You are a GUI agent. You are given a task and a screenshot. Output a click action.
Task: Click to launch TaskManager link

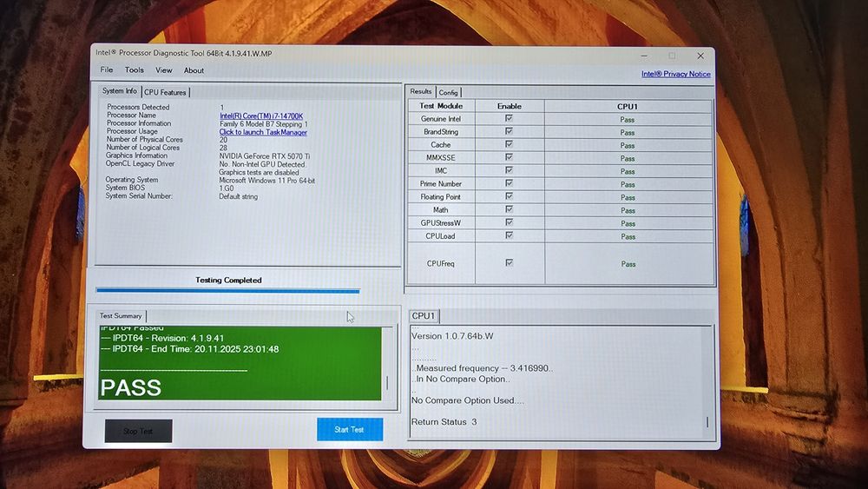[x=263, y=132]
